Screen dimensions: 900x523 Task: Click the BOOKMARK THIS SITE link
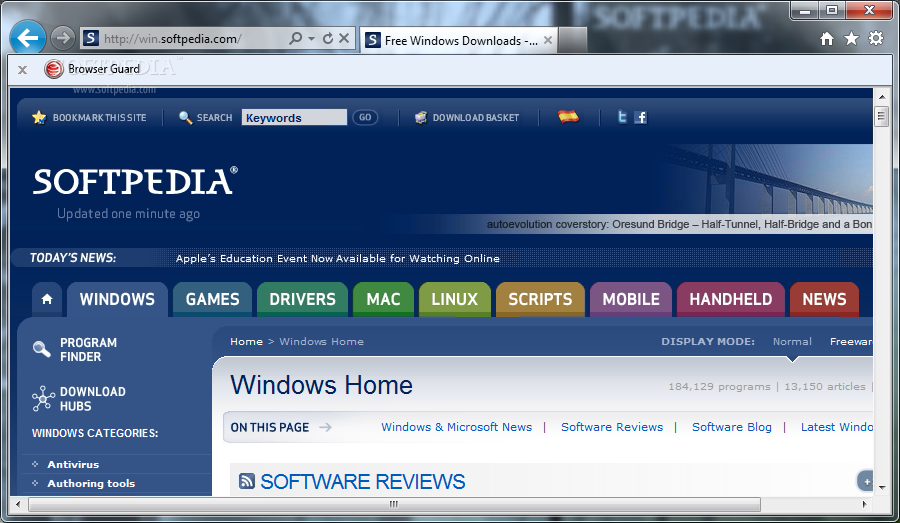(99, 118)
